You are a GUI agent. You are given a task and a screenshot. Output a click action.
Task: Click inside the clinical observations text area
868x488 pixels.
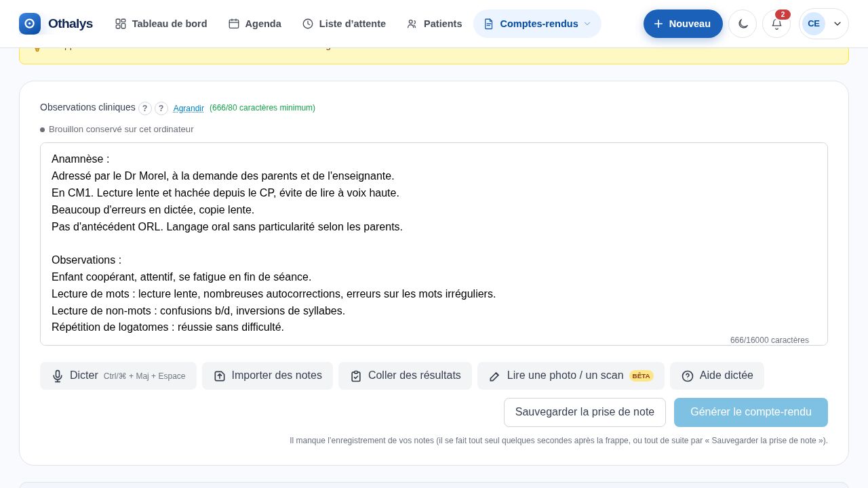tap(434, 244)
